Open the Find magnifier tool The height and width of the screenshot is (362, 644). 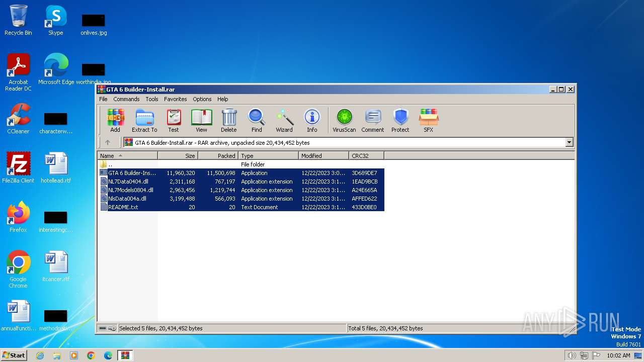point(257,121)
